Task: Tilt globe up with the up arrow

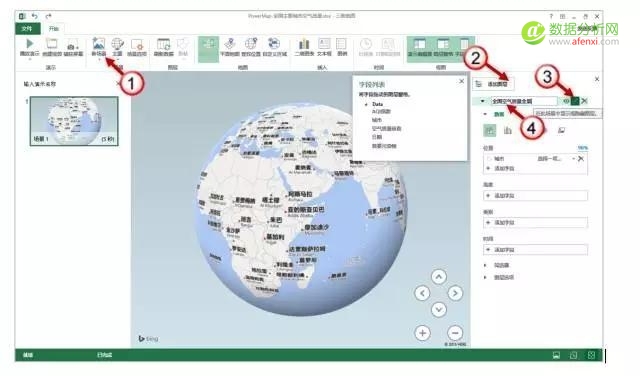Action: 439,277
